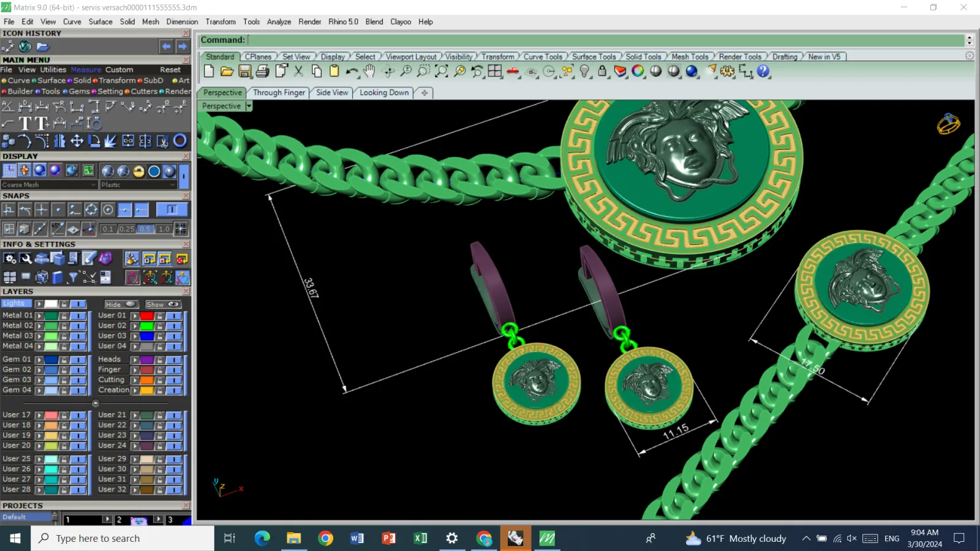Click the four-viewport layout icon
The height and width of the screenshot is (551, 980).
coord(495,71)
